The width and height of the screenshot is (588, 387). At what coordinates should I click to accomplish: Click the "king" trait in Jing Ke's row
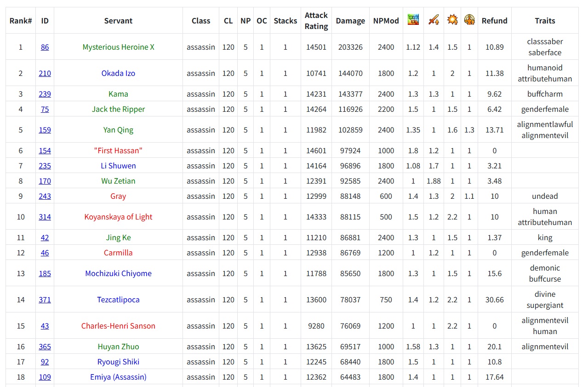pyautogui.click(x=545, y=237)
